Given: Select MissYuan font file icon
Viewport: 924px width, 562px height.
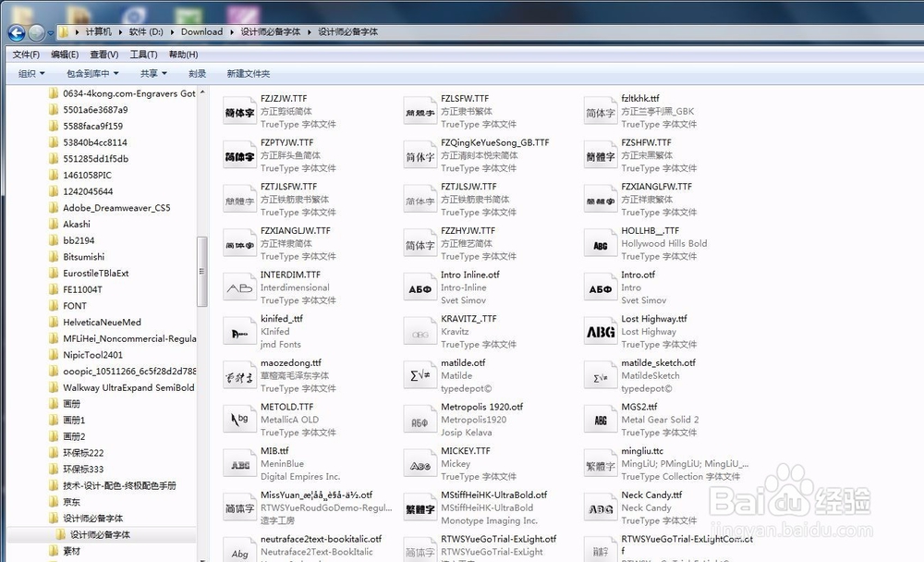Looking at the screenshot, I should [239, 508].
